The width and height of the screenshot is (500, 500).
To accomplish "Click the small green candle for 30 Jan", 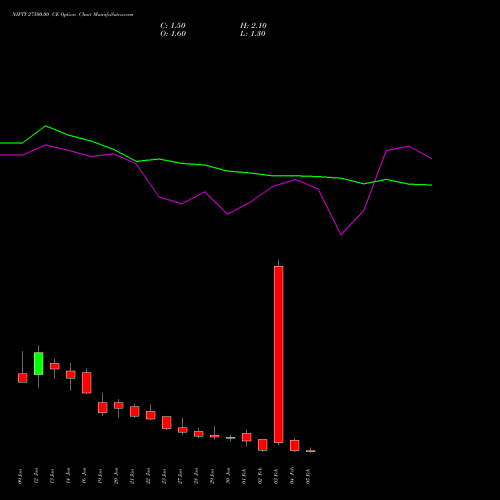I will [x=231, y=438].
